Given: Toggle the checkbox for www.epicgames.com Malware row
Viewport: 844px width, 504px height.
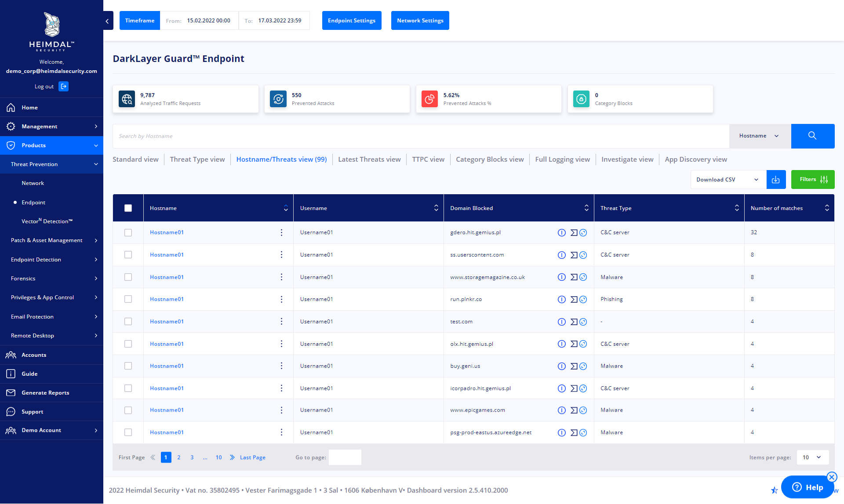Looking at the screenshot, I should pos(128,410).
